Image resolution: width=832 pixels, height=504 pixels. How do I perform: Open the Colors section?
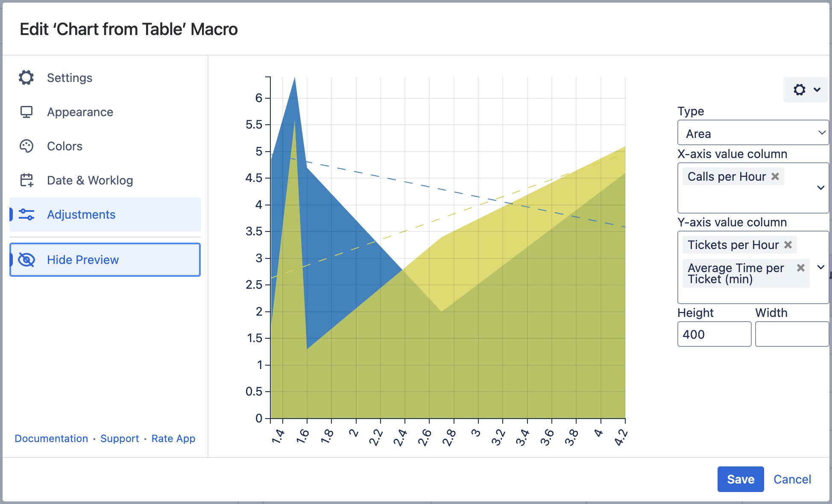(64, 146)
